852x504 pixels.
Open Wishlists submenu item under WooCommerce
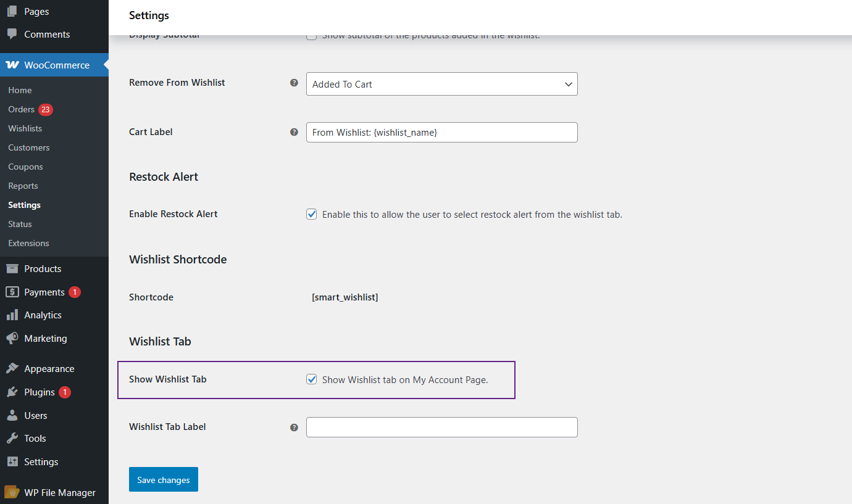(x=25, y=128)
